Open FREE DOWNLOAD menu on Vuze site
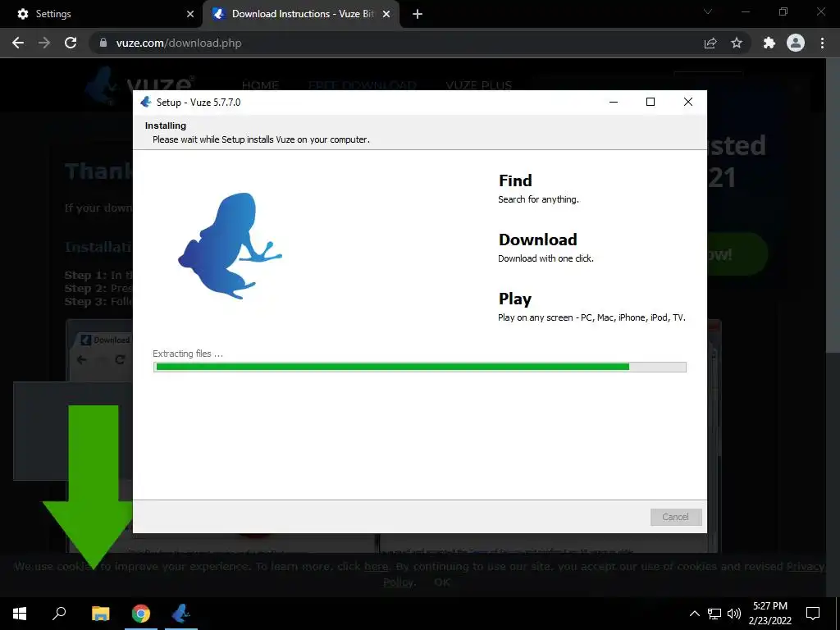 point(363,85)
